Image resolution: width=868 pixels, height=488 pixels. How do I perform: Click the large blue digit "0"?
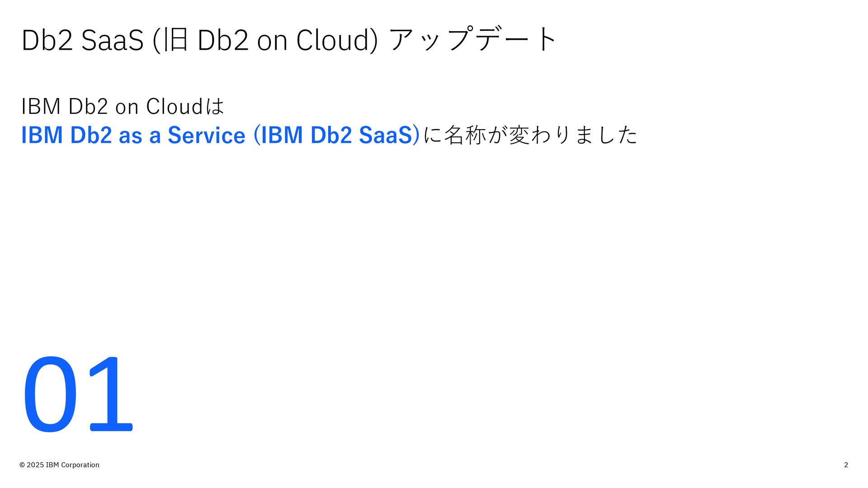coord(50,394)
